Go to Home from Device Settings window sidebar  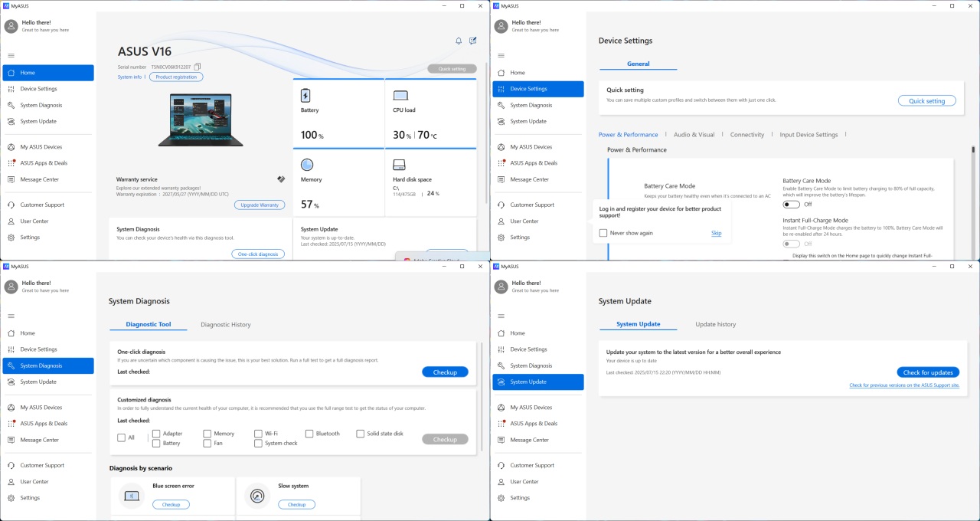coord(538,73)
